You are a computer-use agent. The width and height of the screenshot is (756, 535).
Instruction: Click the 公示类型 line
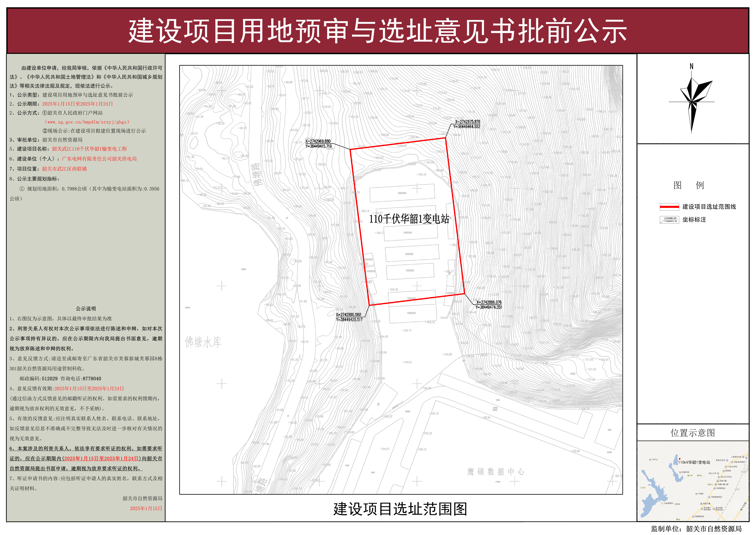coord(71,95)
